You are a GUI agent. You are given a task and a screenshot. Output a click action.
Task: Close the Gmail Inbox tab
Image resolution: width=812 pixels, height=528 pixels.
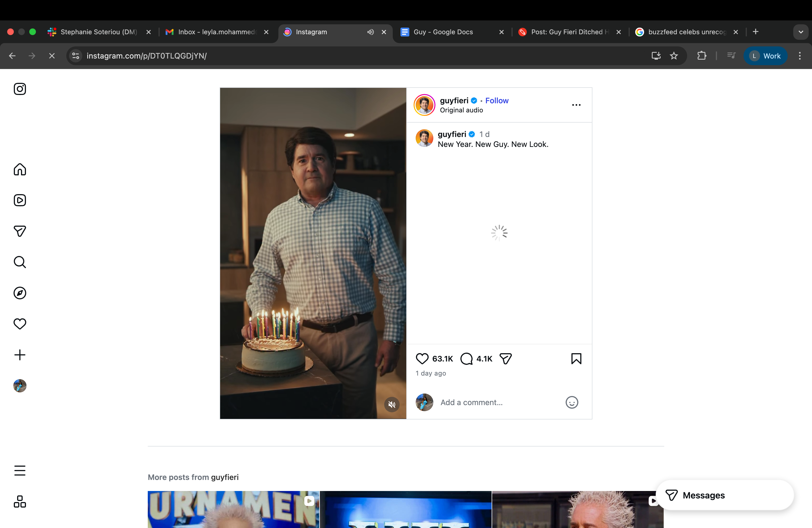[266, 32]
